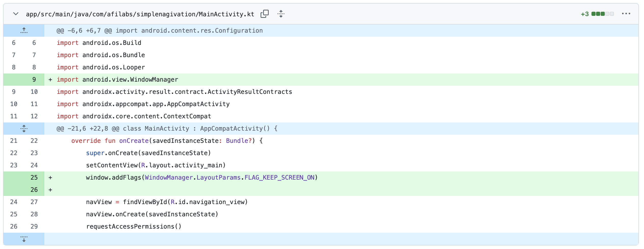Select added empty line number 26
The width and height of the screenshot is (644, 249).
pos(34,190)
